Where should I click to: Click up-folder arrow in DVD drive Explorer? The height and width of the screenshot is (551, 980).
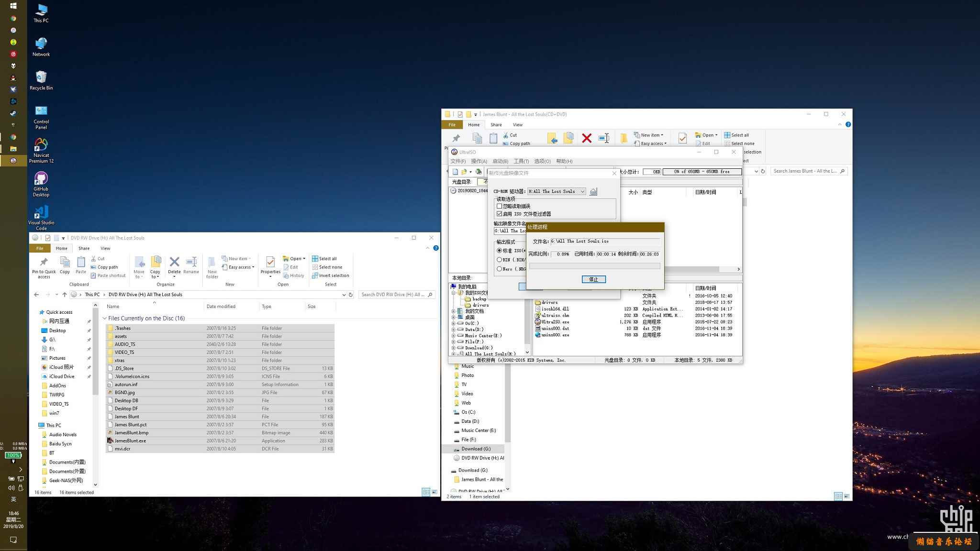click(x=65, y=295)
